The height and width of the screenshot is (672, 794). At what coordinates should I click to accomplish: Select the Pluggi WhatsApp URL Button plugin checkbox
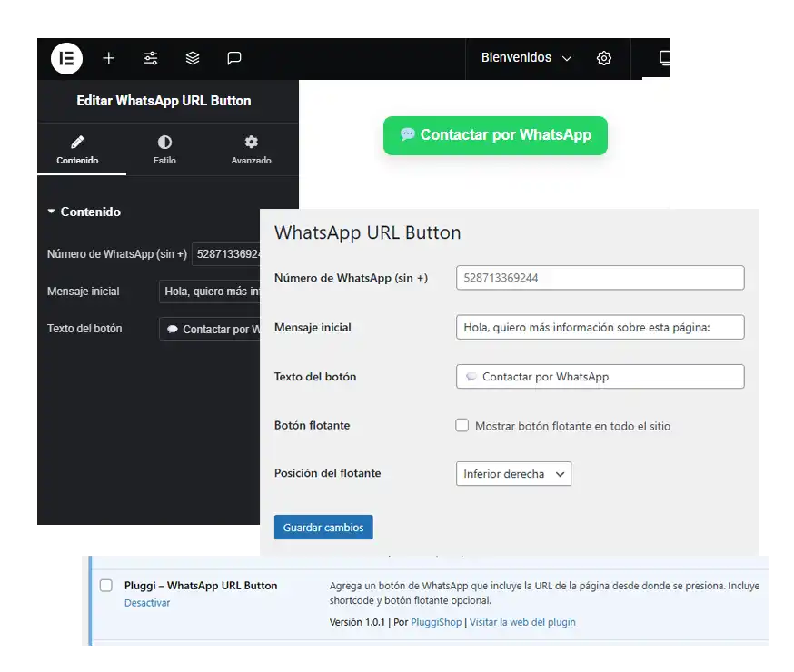105,586
